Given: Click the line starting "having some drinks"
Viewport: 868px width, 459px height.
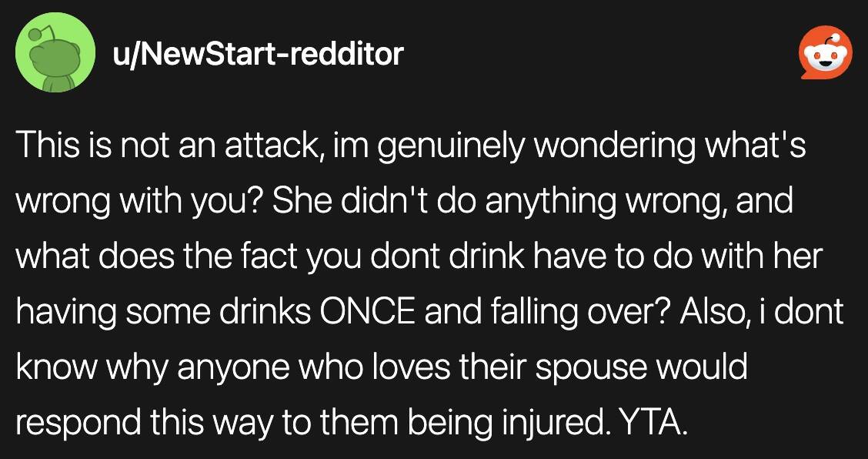Looking at the screenshot, I should click(x=429, y=313).
